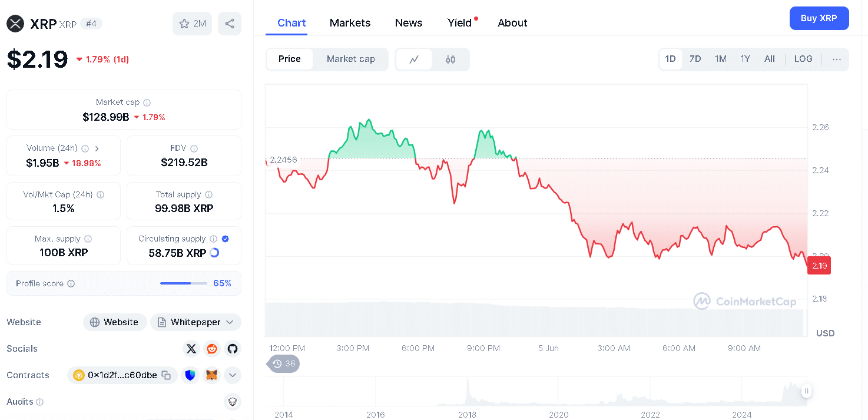Toggle LOG scale on chart
868x420 pixels.
[803, 59]
